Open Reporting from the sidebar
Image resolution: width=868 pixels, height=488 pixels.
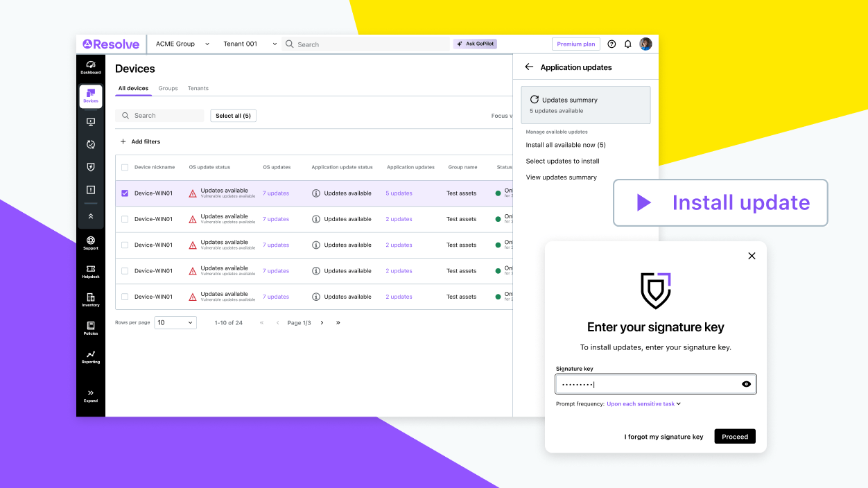91,356
